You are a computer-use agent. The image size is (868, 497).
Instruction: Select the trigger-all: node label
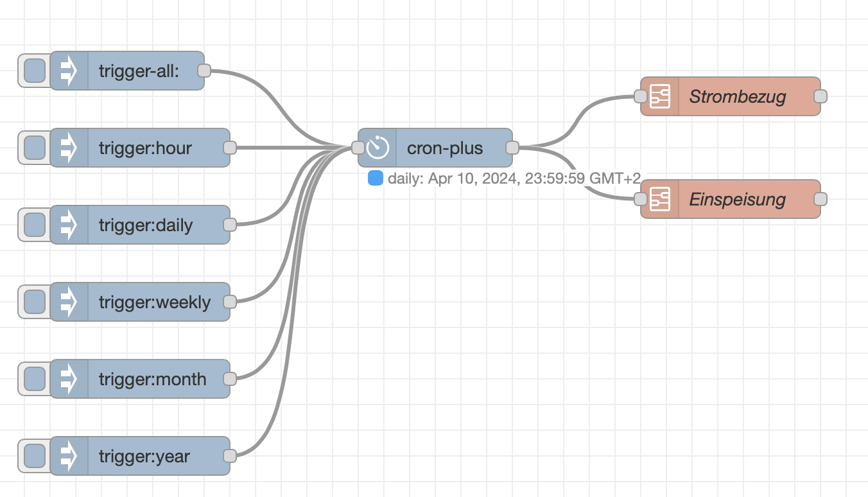click(x=139, y=71)
